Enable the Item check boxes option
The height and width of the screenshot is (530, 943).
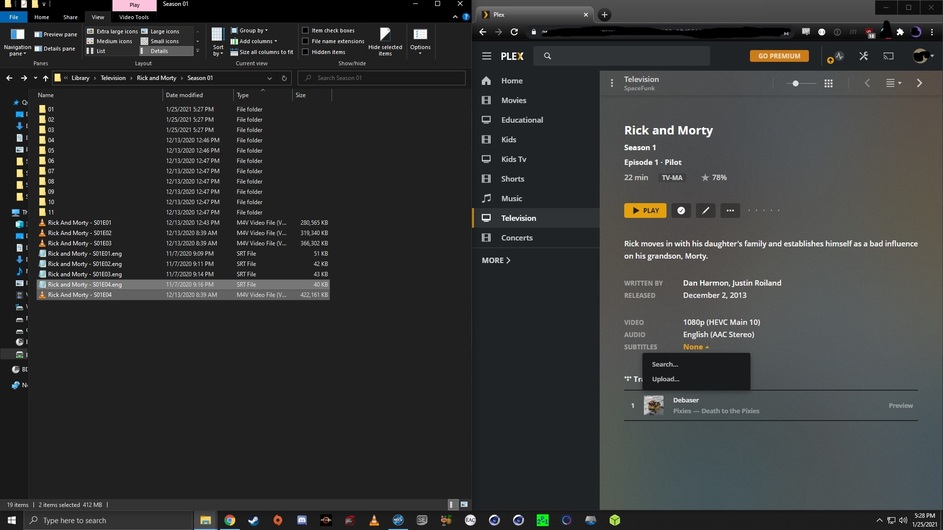305,30
